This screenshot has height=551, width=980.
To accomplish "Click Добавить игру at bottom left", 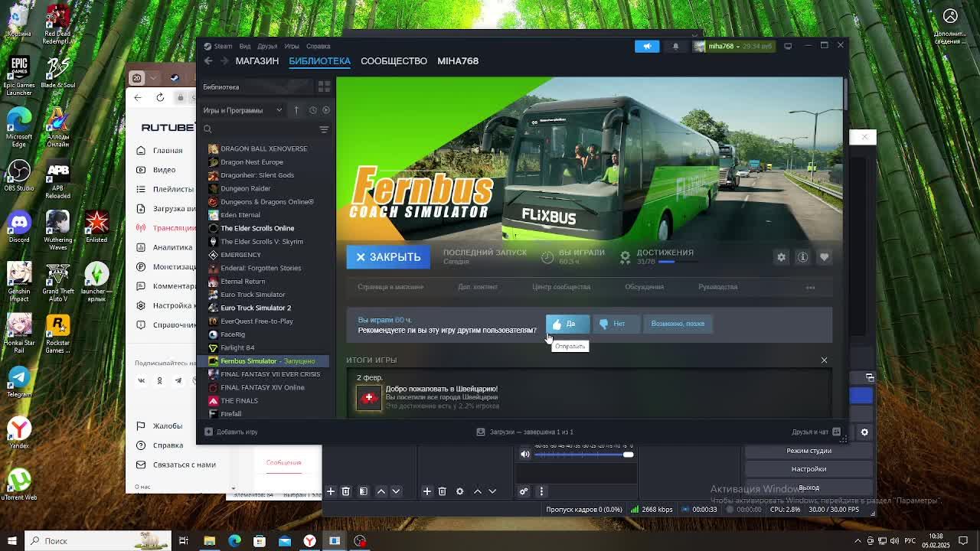I will 231,432.
